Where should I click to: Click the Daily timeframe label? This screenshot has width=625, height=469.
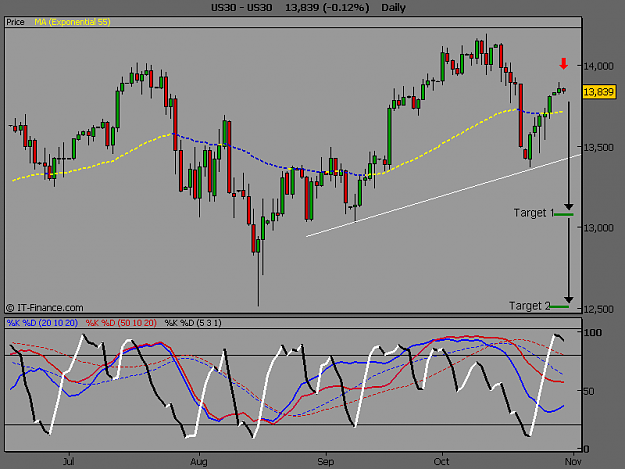(x=393, y=8)
